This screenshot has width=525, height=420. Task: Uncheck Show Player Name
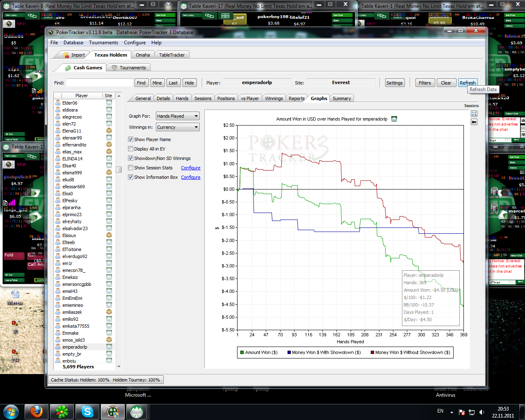click(130, 139)
